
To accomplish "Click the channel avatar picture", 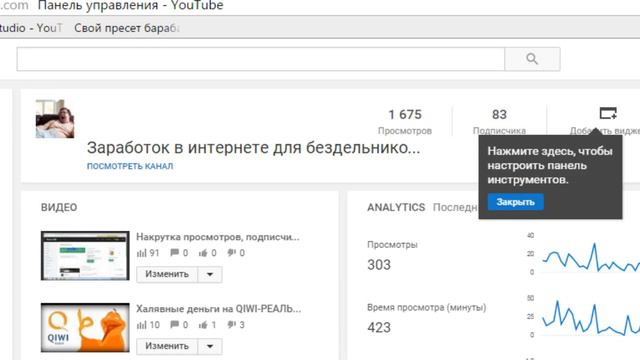I will pyautogui.click(x=55, y=119).
